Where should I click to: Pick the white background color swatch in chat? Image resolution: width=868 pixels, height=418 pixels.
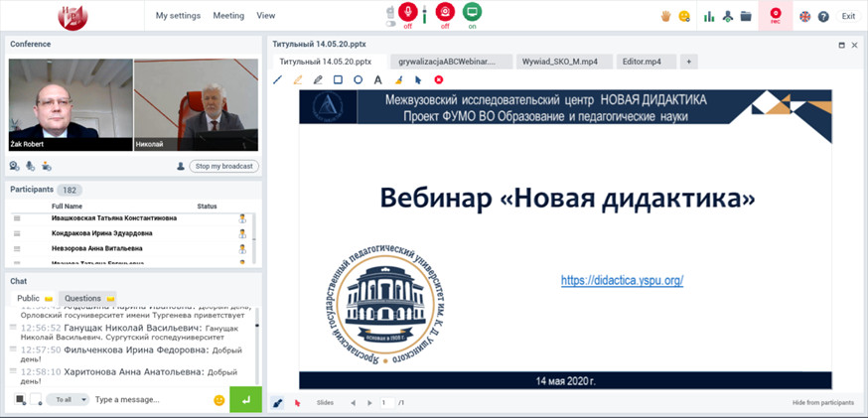click(36, 399)
